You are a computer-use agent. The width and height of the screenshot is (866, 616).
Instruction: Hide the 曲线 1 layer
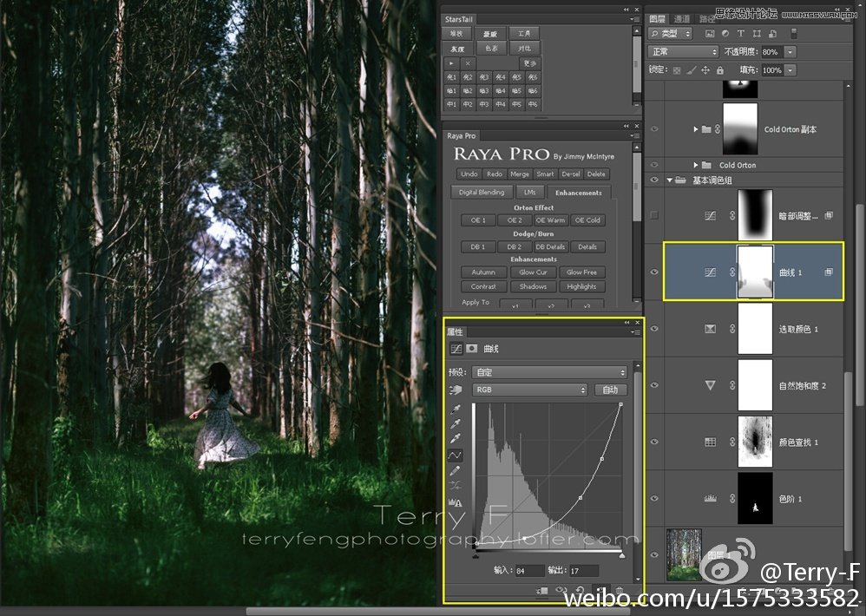click(x=654, y=272)
